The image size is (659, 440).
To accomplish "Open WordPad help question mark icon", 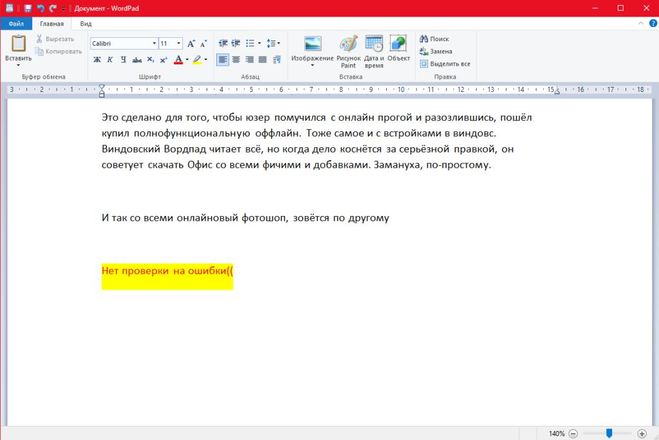I will coord(650,22).
